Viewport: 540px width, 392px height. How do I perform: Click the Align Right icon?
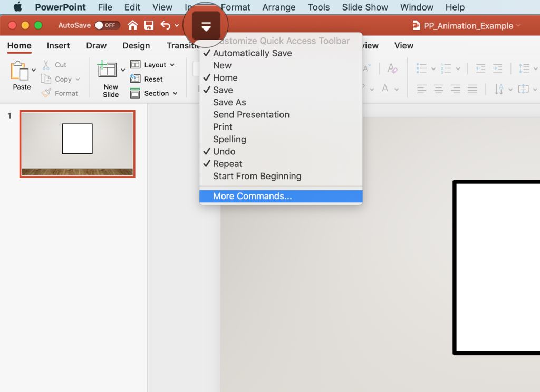[x=455, y=89]
